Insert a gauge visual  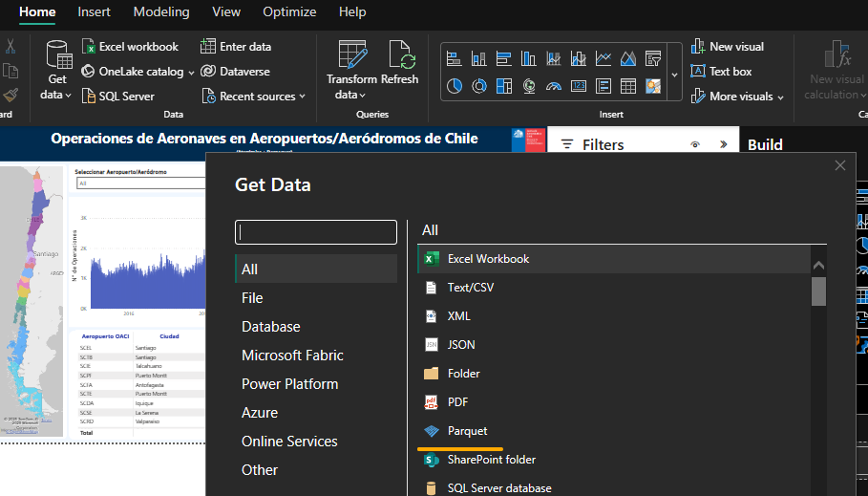tap(554, 86)
